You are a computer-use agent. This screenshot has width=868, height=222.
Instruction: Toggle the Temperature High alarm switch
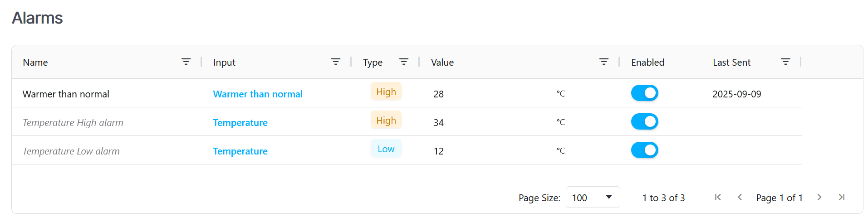tap(644, 121)
